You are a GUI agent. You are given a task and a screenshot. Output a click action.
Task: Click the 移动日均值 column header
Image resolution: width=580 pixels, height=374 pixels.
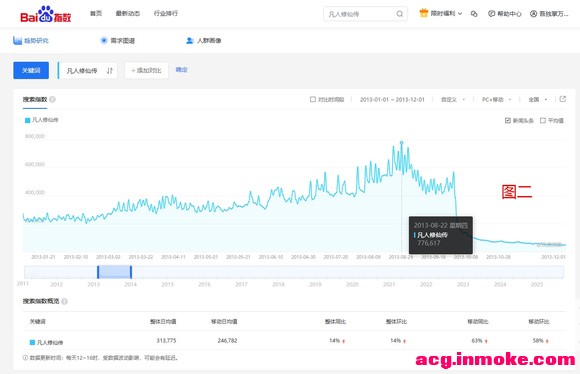[x=224, y=321]
